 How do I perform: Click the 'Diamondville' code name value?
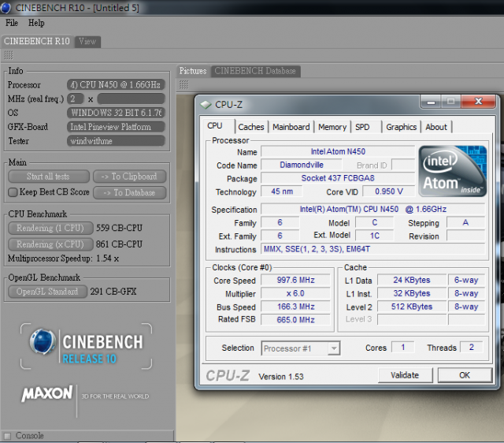(302, 165)
